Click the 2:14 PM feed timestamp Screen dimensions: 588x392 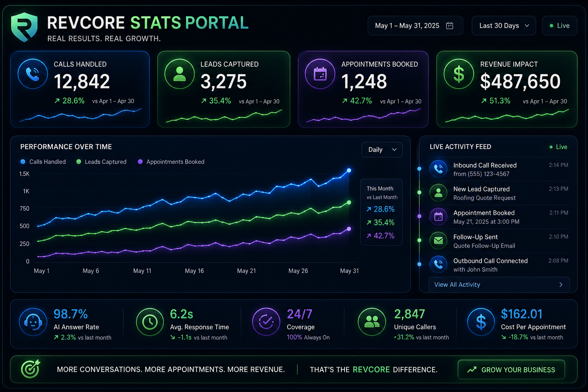click(558, 165)
